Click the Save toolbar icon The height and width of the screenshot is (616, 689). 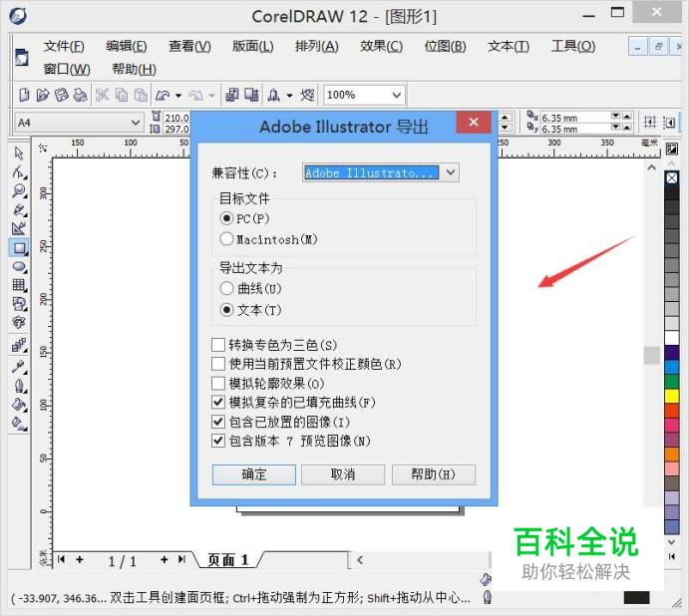tap(61, 95)
